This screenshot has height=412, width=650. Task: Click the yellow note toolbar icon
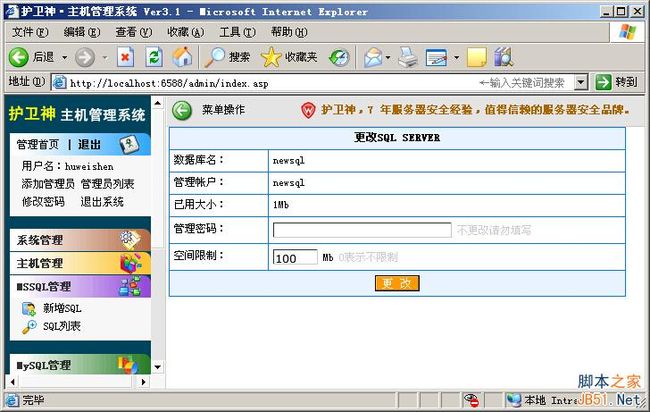(477, 57)
